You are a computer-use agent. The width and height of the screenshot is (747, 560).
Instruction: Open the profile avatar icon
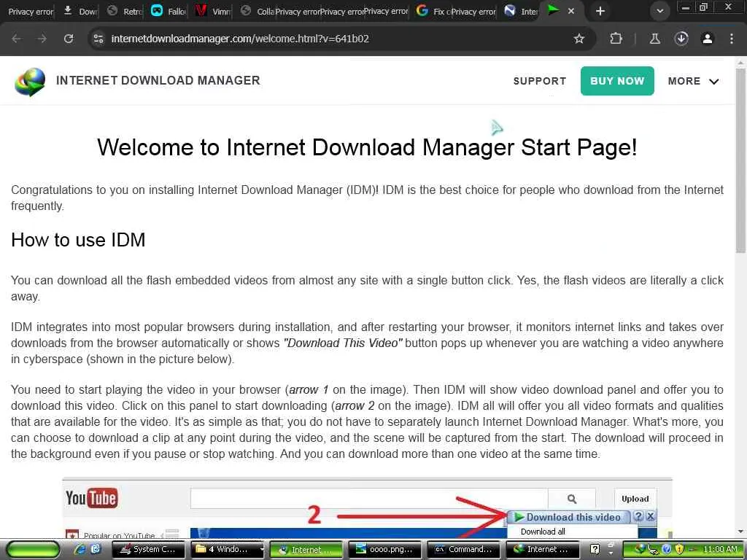(x=708, y=39)
